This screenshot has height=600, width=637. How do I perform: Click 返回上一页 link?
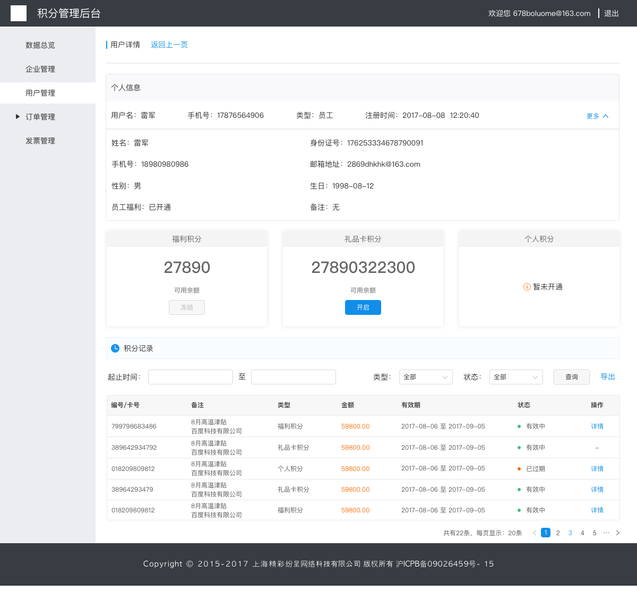pos(169,45)
